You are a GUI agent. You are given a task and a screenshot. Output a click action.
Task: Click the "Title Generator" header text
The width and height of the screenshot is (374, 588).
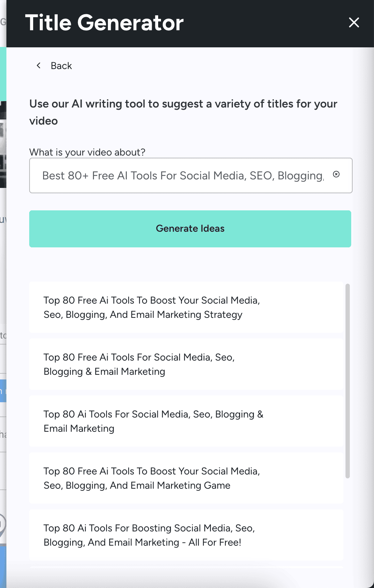point(104,23)
